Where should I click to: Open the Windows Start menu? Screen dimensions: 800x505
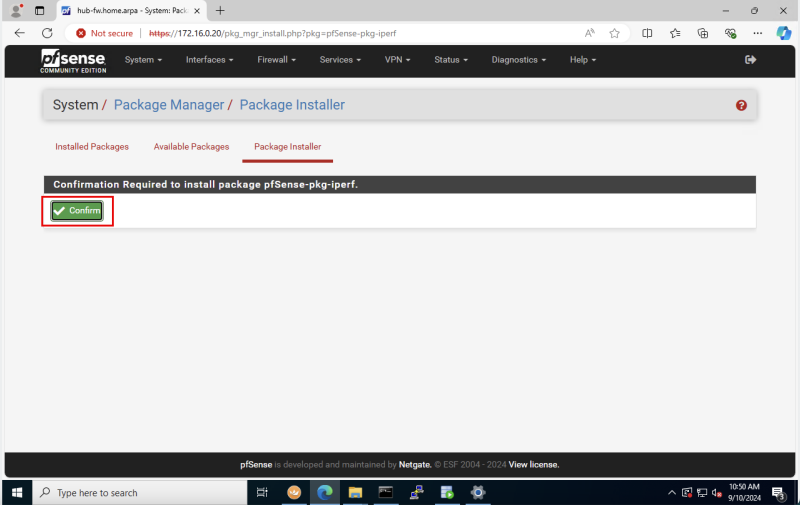(x=17, y=492)
